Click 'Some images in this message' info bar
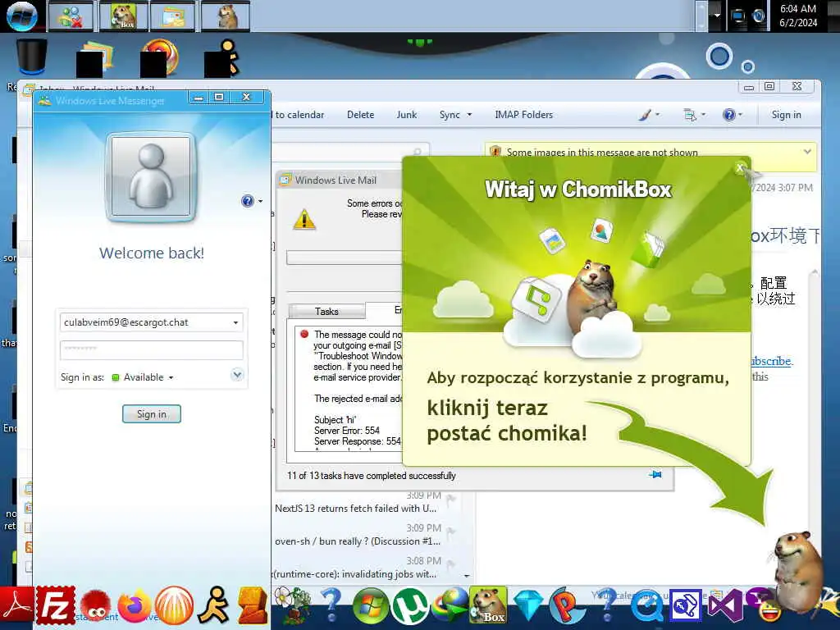 pos(602,152)
